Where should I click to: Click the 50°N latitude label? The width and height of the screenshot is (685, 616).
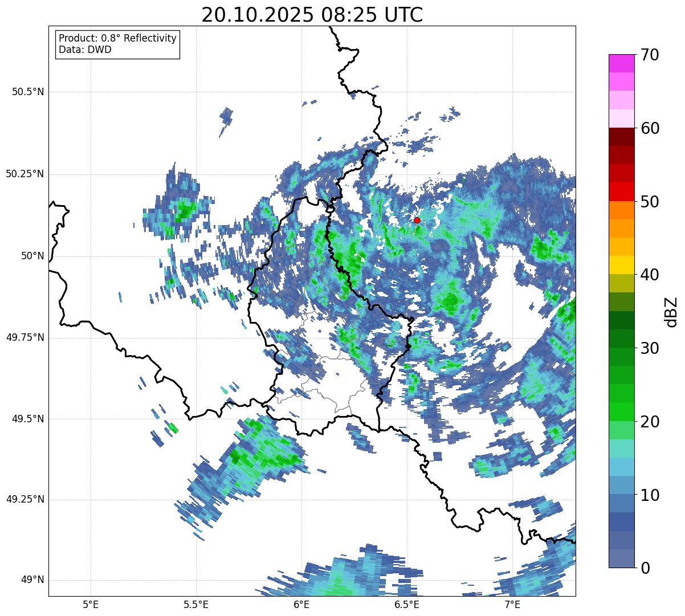click(32, 256)
